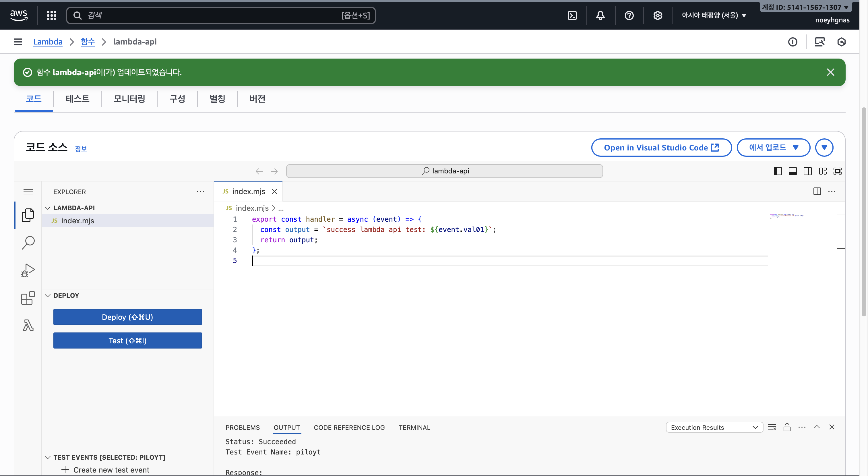Viewport: 868px width, 476px height.
Task: Switch to the 테스트 tab
Action: click(77, 99)
